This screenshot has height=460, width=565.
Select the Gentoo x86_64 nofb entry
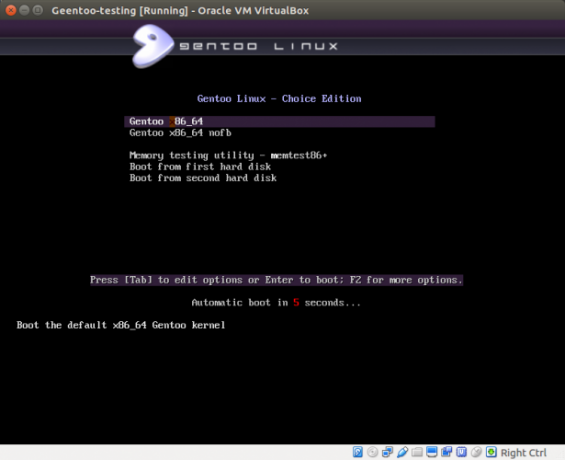pyautogui.click(x=180, y=133)
